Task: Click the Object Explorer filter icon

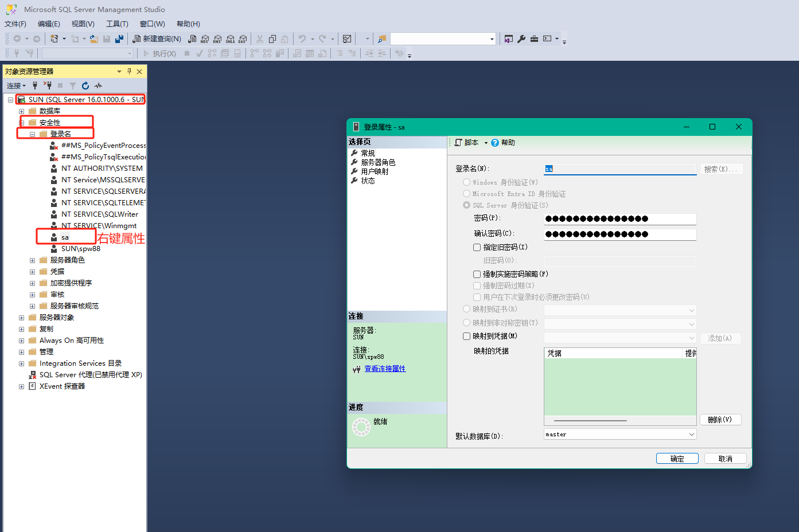Action: click(73, 85)
